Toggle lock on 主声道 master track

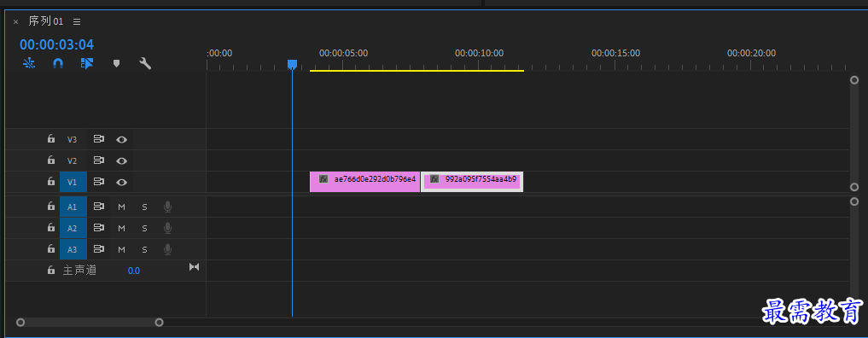point(51,270)
